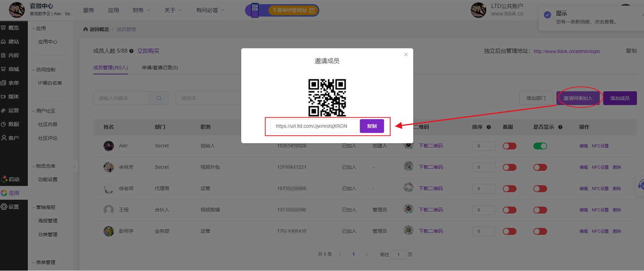Enable 客服 toggle for 余咏芳
This screenshot has width=644, height=271.
point(509,167)
